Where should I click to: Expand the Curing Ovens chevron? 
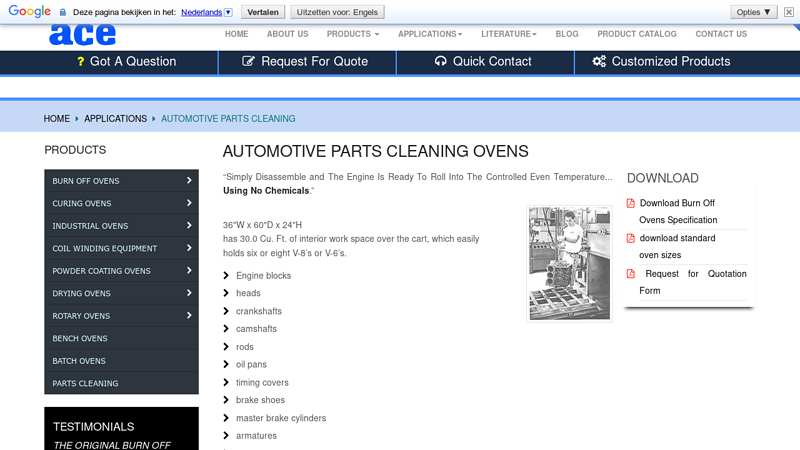[x=189, y=203]
